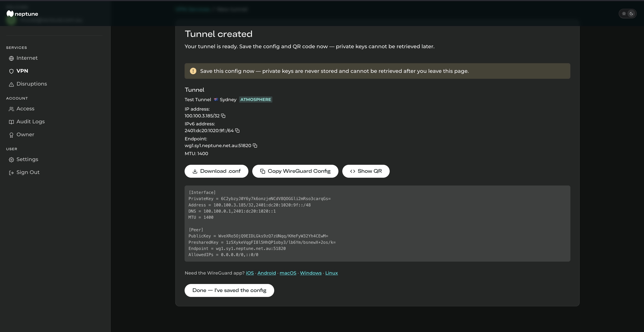
Task: Download the .conf file
Action: (x=216, y=171)
